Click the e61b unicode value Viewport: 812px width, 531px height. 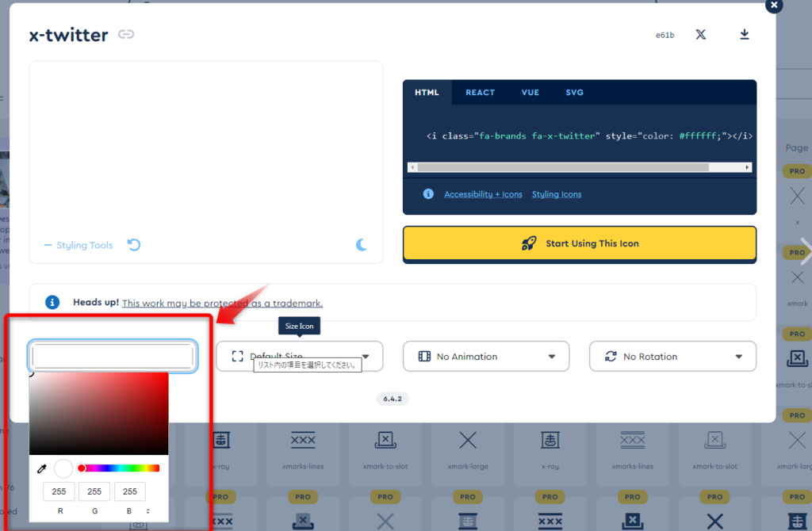pyautogui.click(x=665, y=35)
